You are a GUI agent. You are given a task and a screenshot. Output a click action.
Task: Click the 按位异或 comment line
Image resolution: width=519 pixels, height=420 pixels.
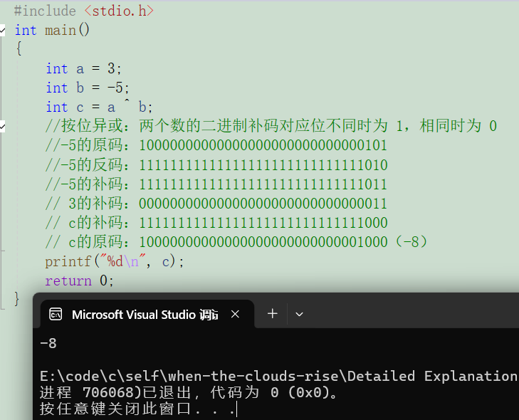(x=271, y=126)
